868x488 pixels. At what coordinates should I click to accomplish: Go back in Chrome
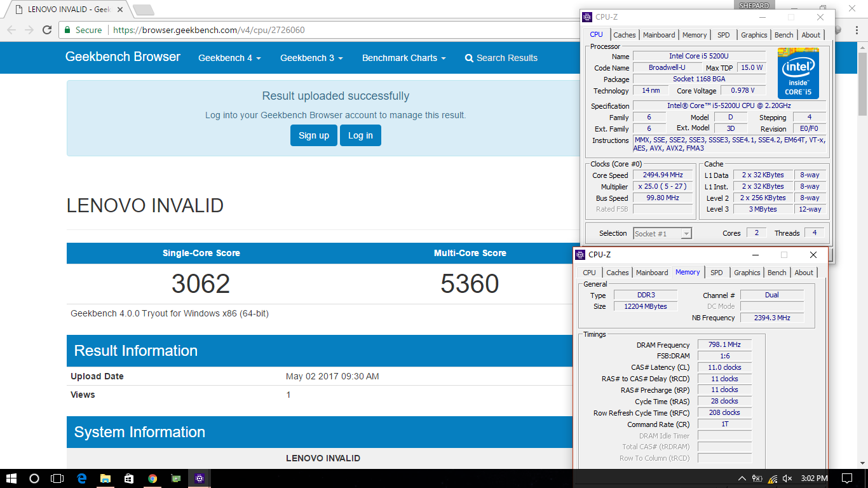coord(11,30)
